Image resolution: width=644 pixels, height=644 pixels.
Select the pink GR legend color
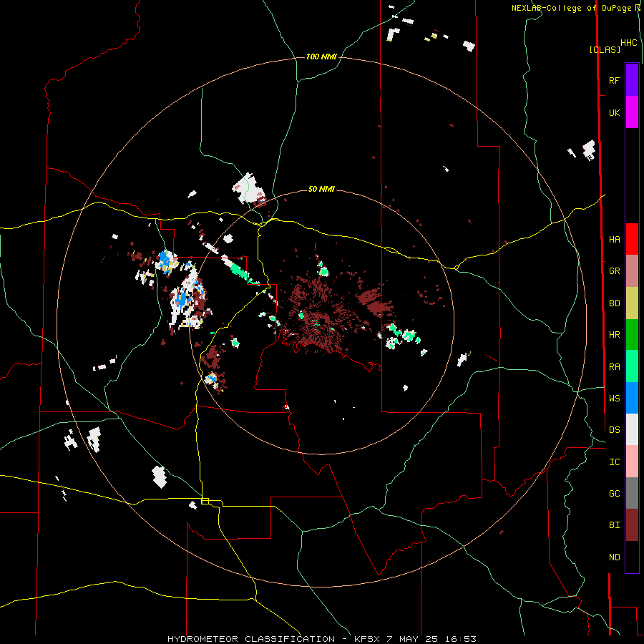point(632,270)
